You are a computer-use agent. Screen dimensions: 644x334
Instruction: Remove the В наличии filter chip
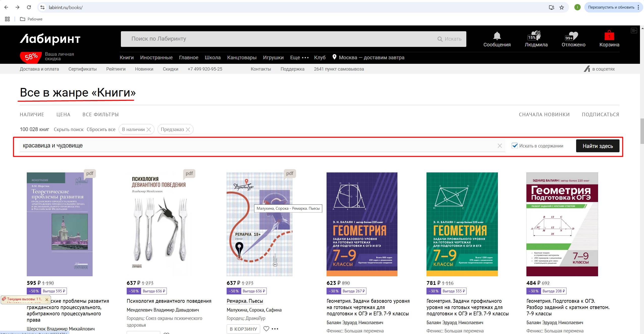(149, 130)
